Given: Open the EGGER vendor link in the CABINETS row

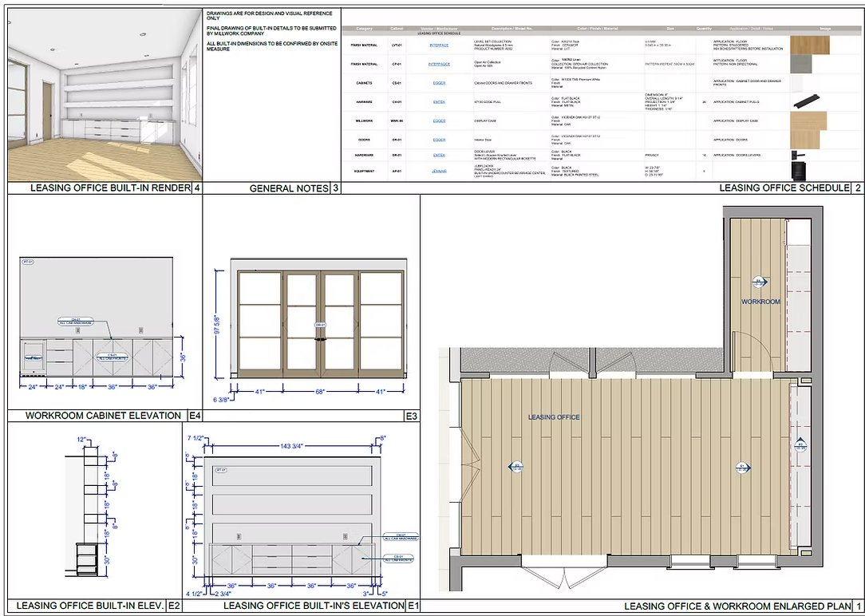Looking at the screenshot, I should tap(439, 83).
